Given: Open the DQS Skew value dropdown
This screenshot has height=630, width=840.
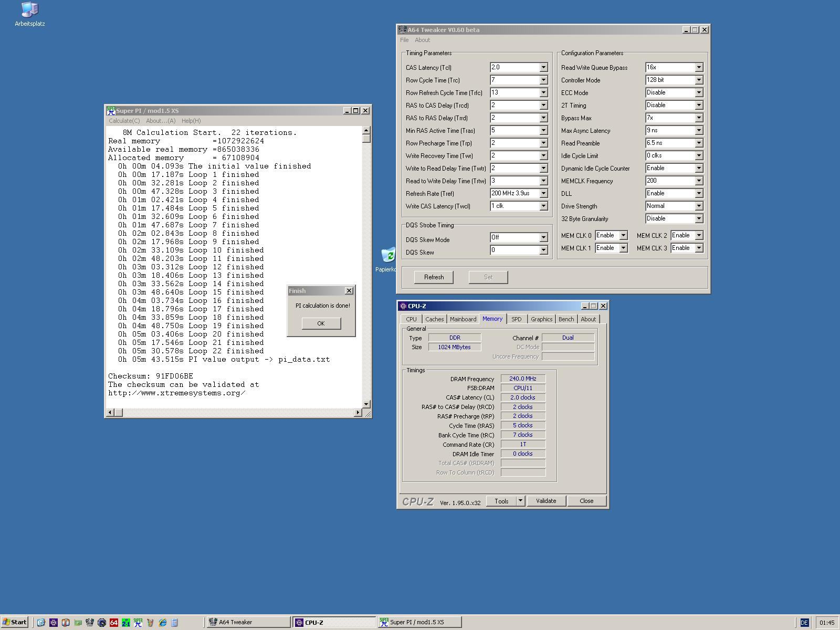Looking at the screenshot, I should 543,250.
